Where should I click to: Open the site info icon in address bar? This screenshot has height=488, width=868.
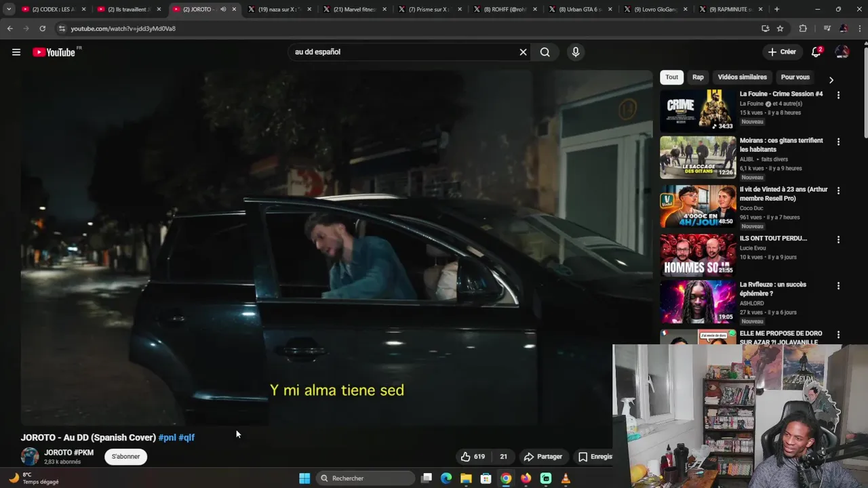[62, 28]
